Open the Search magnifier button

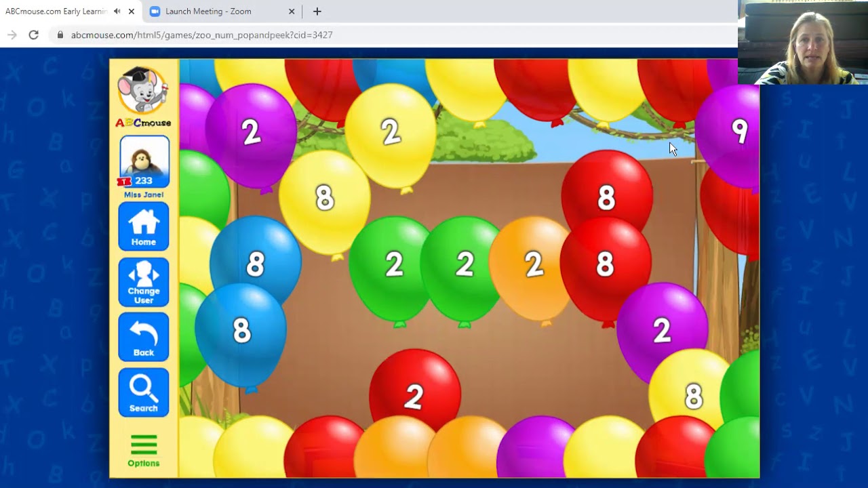[x=144, y=392]
